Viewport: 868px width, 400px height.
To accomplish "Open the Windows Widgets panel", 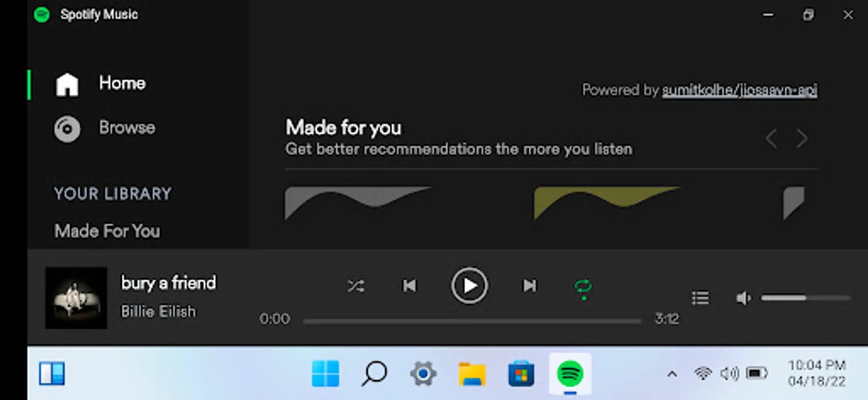I will 52,373.
